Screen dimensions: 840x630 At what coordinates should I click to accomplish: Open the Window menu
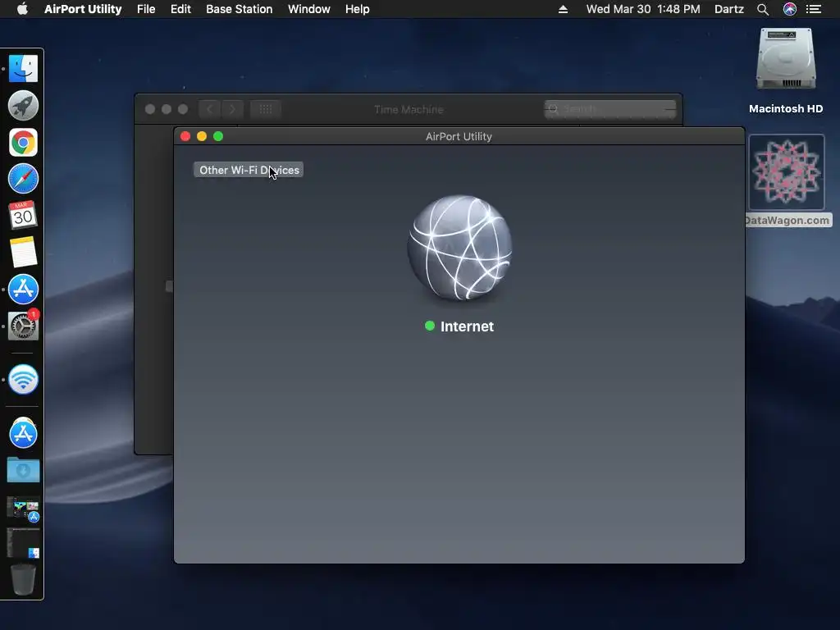pos(309,9)
